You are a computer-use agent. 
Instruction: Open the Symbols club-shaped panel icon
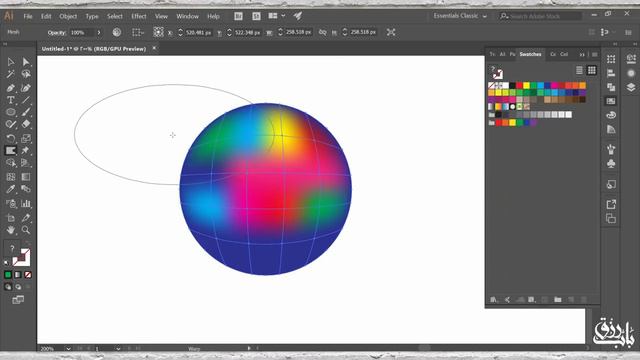click(x=611, y=164)
